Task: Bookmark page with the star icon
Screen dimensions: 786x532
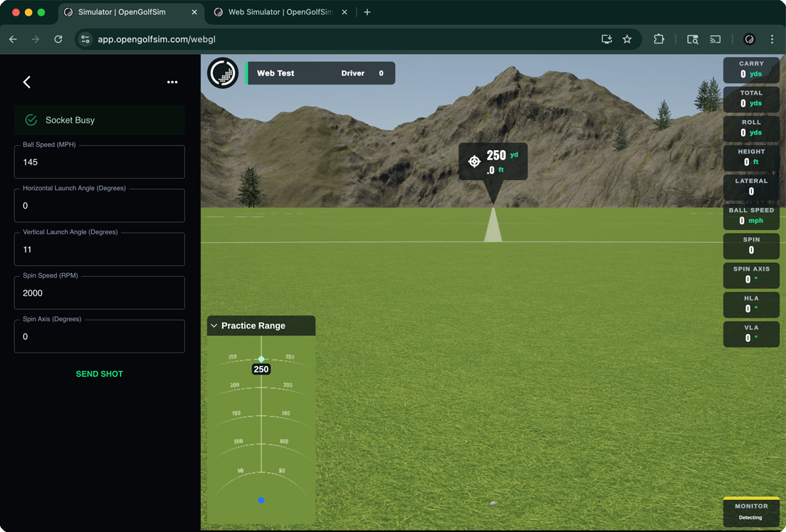Action: pos(627,39)
